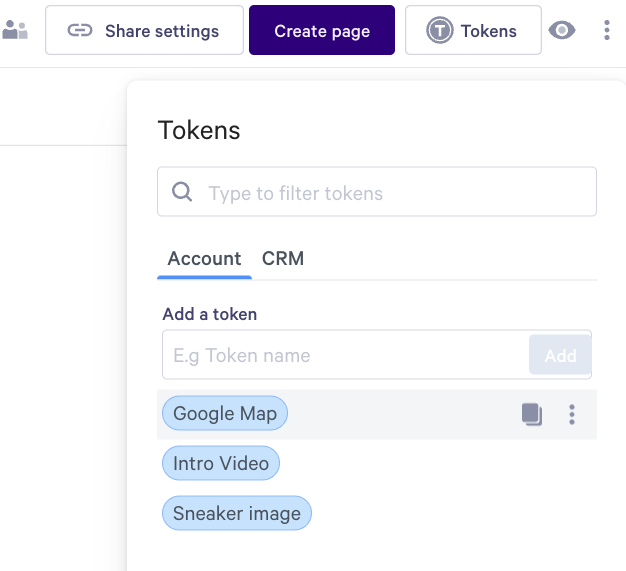This screenshot has height=571, width=626.
Task: Copy the Google Map token
Action: click(532, 414)
